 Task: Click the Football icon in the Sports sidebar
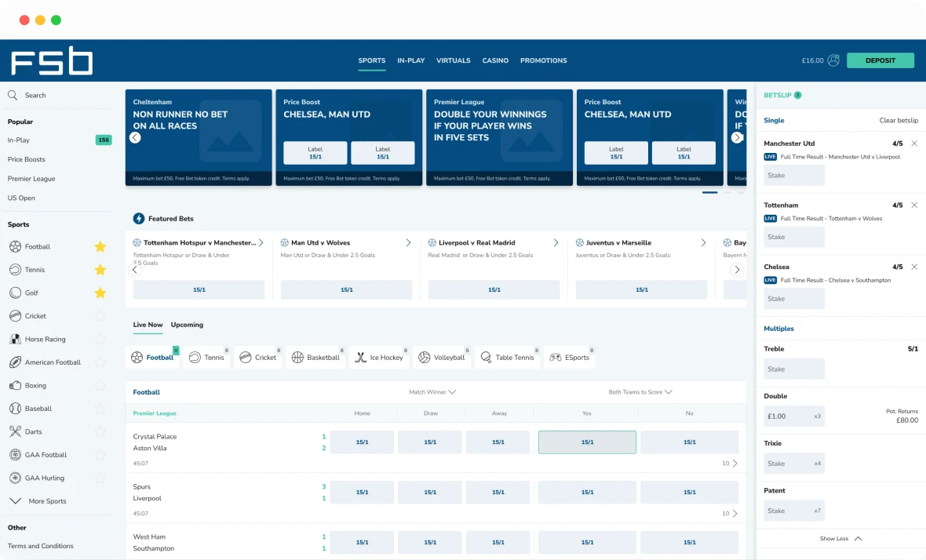click(16, 246)
